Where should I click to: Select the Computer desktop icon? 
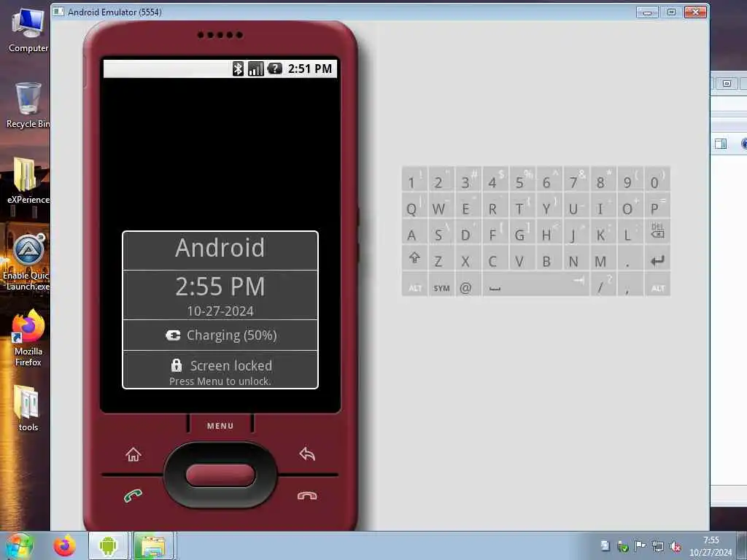pyautogui.click(x=28, y=31)
